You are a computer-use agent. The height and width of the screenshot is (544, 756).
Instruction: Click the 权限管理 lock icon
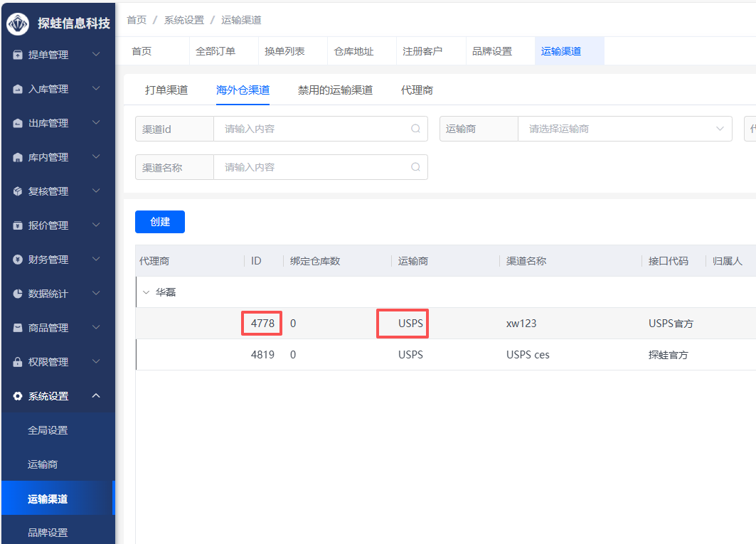(18, 362)
